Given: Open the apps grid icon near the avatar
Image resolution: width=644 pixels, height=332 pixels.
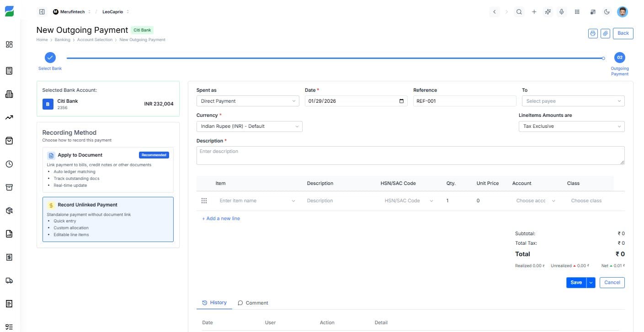Looking at the screenshot, I should point(577,11).
